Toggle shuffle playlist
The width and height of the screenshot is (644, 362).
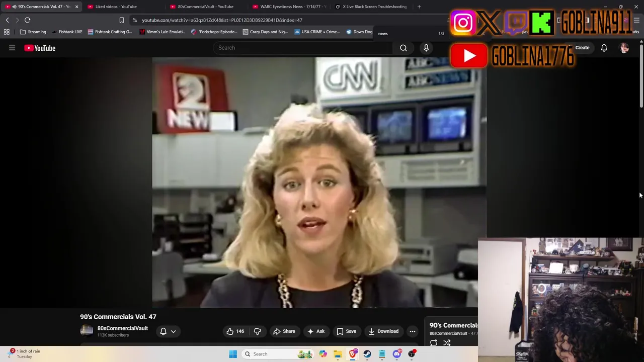[447, 343]
